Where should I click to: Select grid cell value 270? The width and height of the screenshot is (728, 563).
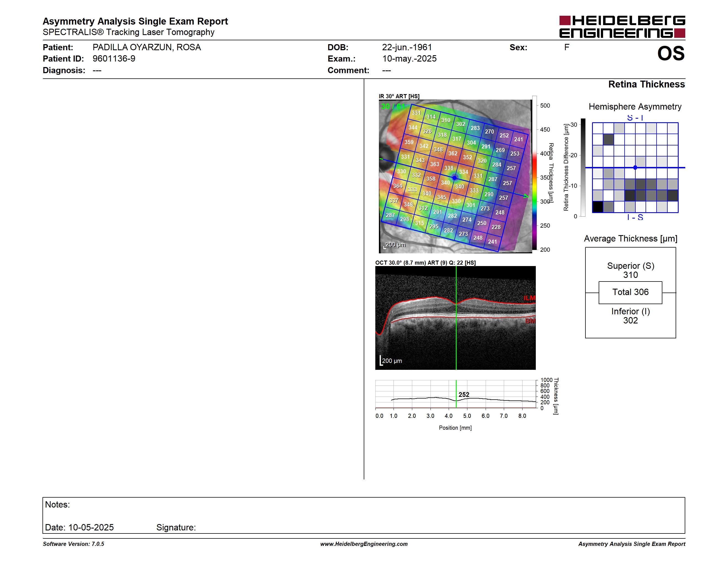point(489,132)
